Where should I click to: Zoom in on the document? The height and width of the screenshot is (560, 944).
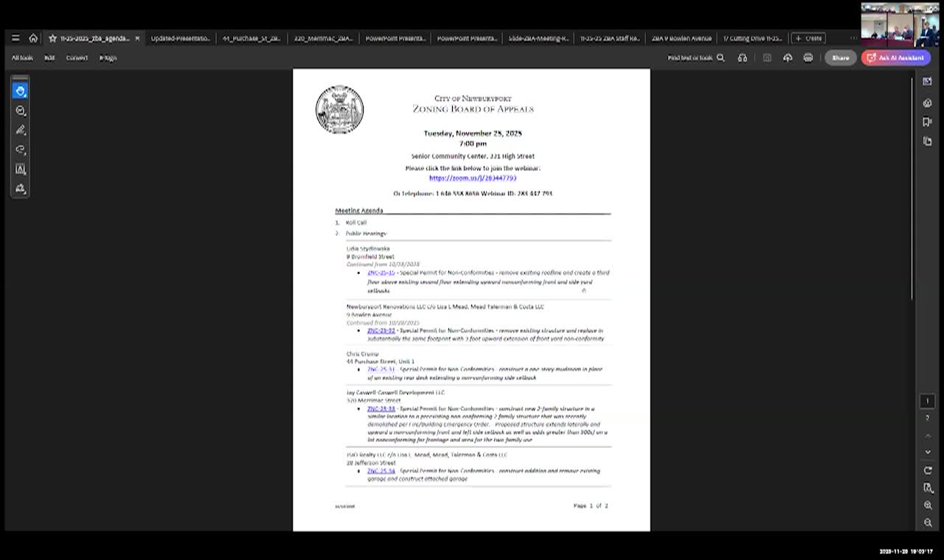click(928, 505)
